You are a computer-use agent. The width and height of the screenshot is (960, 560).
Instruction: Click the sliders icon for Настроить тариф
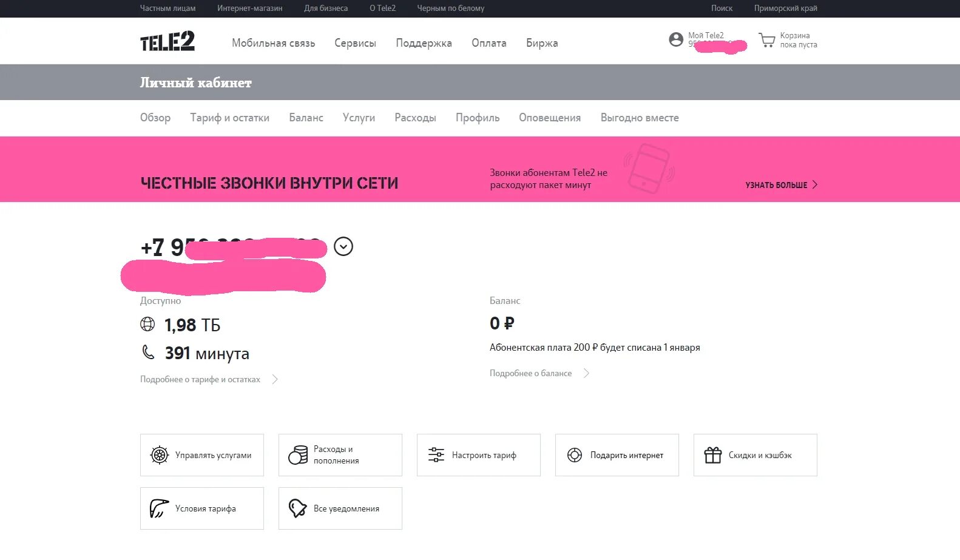[x=436, y=454]
